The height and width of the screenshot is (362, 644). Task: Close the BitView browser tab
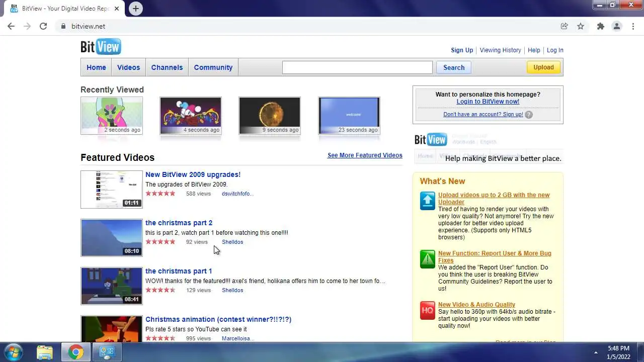[x=117, y=9]
